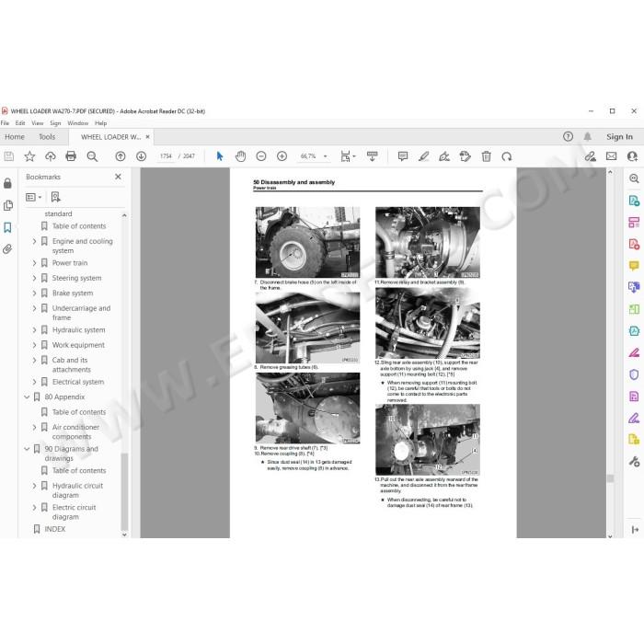Click the add new bookmark icon
This screenshot has width=644, height=644.
(56, 197)
